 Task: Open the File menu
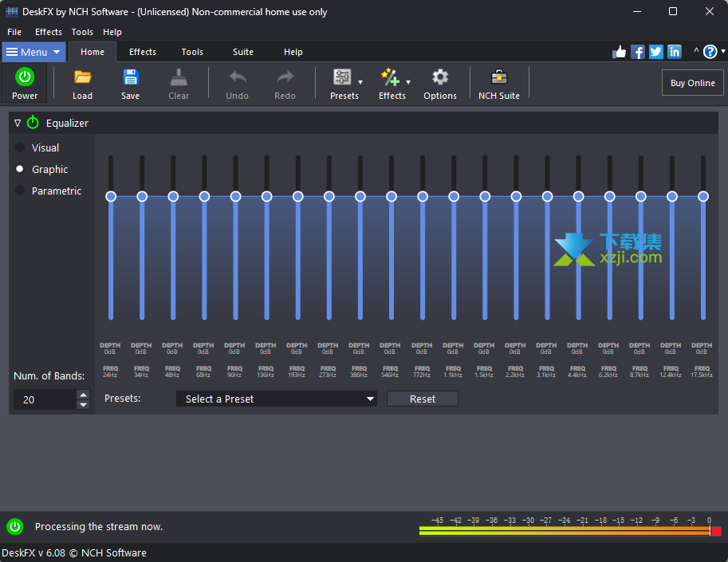click(14, 32)
